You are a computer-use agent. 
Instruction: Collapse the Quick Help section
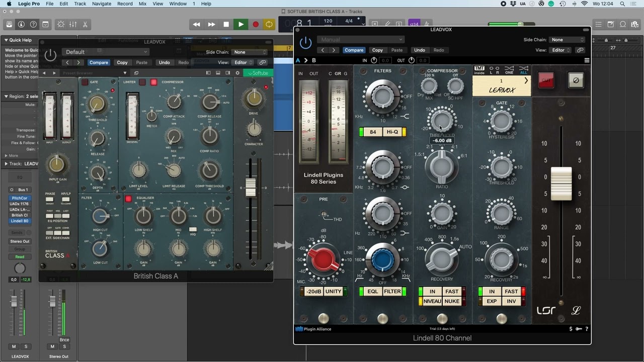[6, 40]
